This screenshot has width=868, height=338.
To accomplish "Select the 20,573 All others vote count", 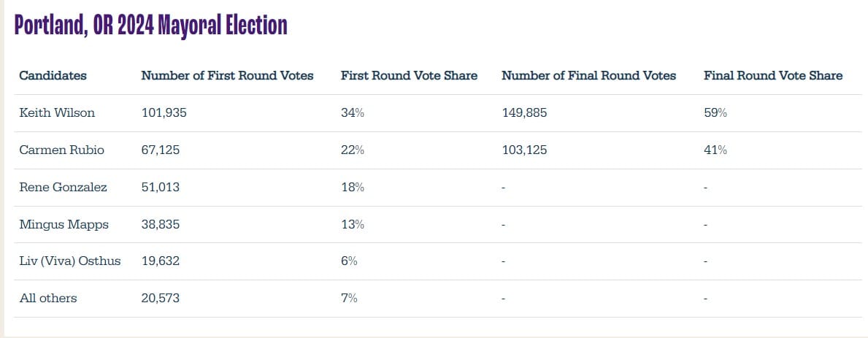I will 161,299.
